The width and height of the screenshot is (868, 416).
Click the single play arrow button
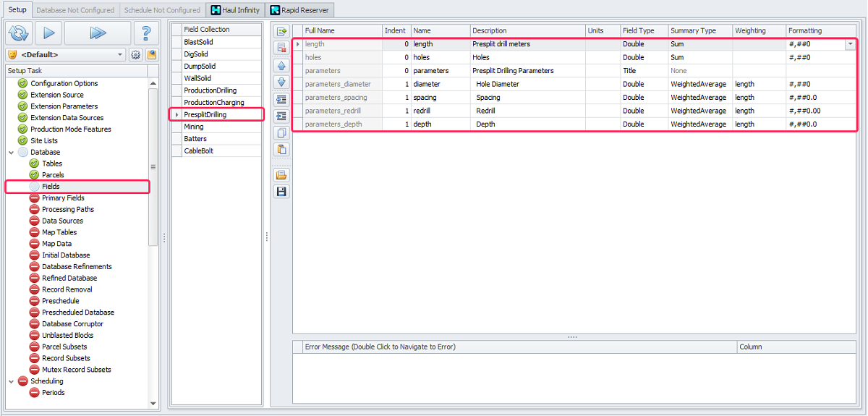pos(49,33)
